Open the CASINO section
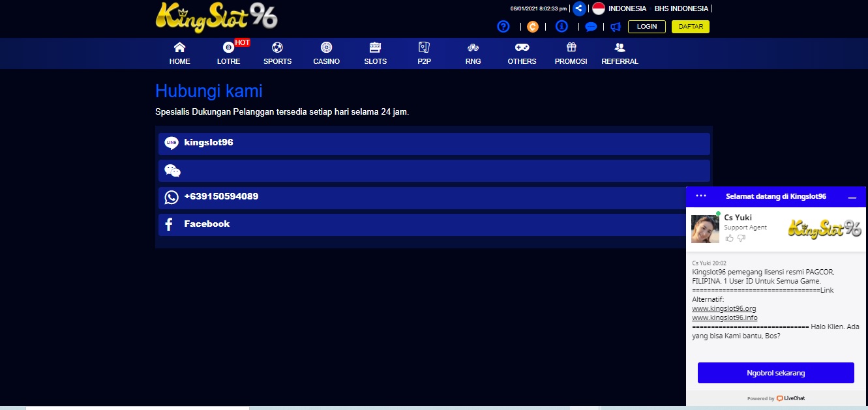The height and width of the screenshot is (410, 868). tap(327, 53)
